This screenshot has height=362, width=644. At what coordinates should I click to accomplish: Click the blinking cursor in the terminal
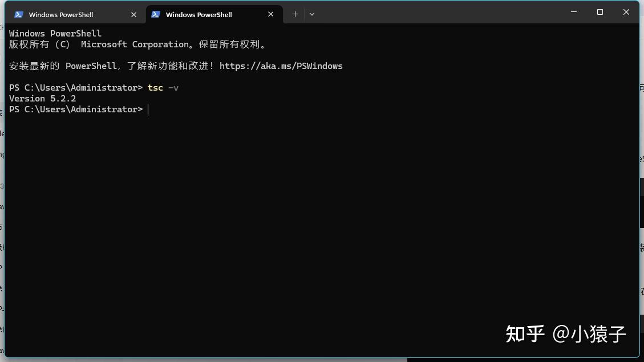tap(148, 109)
